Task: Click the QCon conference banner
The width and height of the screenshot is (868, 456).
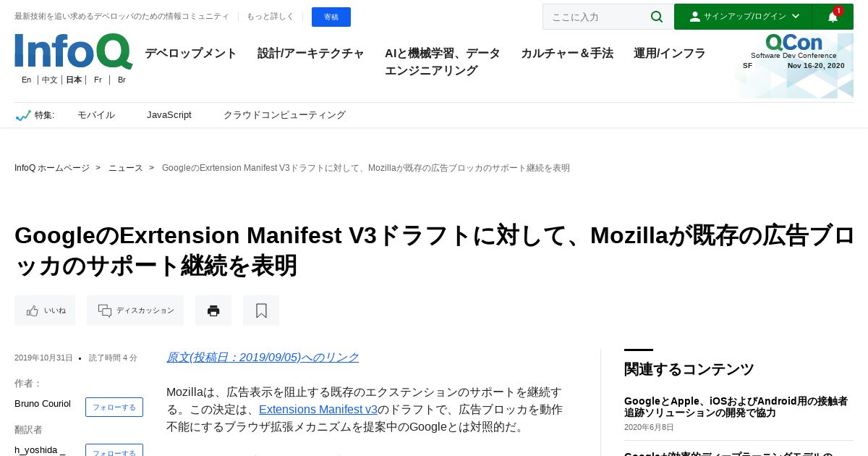Action: pos(795,66)
